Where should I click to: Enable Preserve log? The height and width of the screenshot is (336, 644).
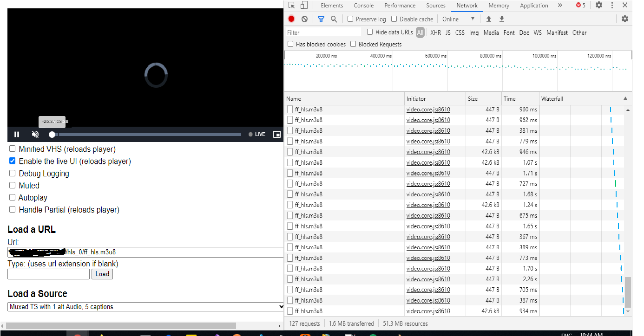pyautogui.click(x=350, y=19)
